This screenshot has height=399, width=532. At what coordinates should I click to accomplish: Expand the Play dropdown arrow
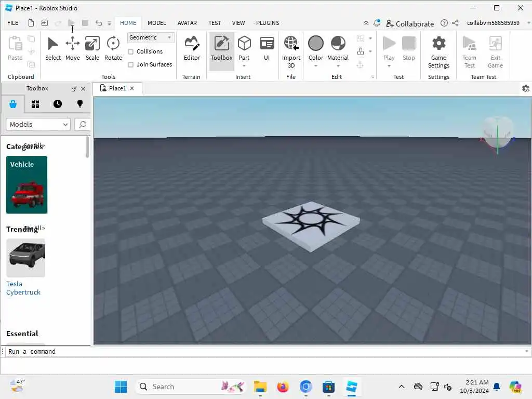[x=389, y=66]
